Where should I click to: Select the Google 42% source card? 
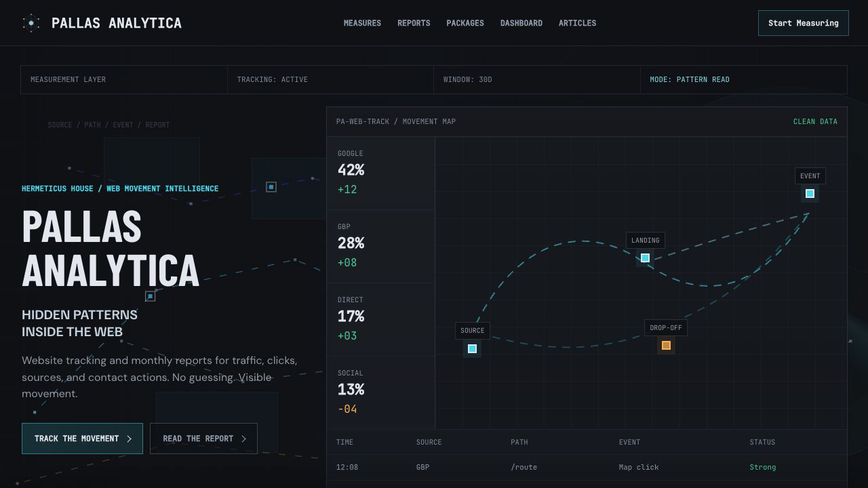[380, 173]
